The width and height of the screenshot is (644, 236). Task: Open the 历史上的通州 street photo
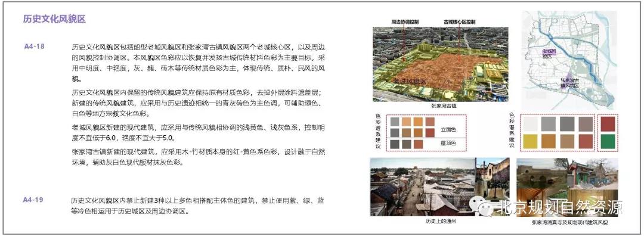tap(440, 187)
